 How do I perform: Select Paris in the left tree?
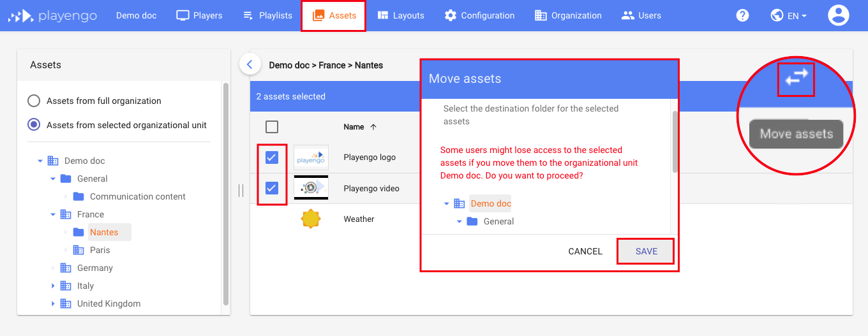pos(100,250)
